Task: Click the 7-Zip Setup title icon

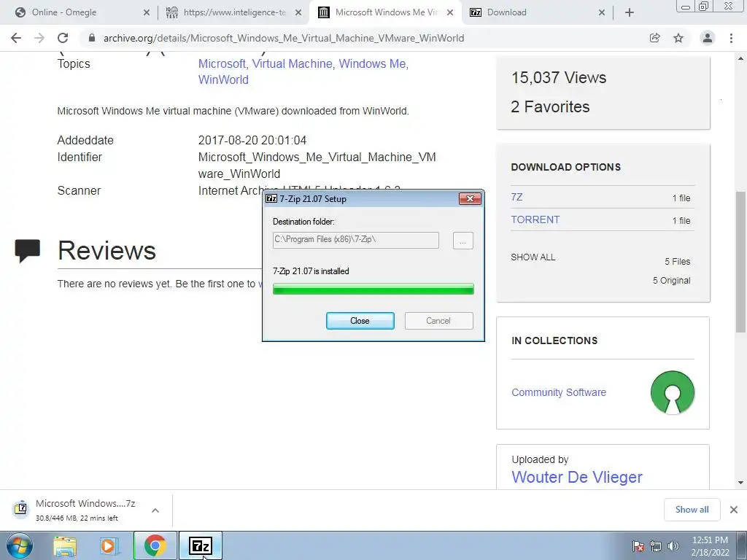Action: pyautogui.click(x=271, y=198)
